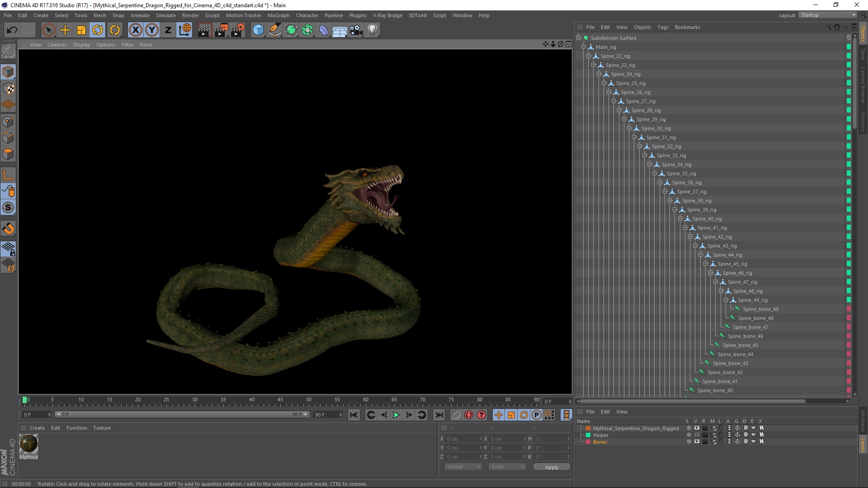This screenshot has height=488, width=868.
Task: Go to end of animation
Action: point(439,415)
